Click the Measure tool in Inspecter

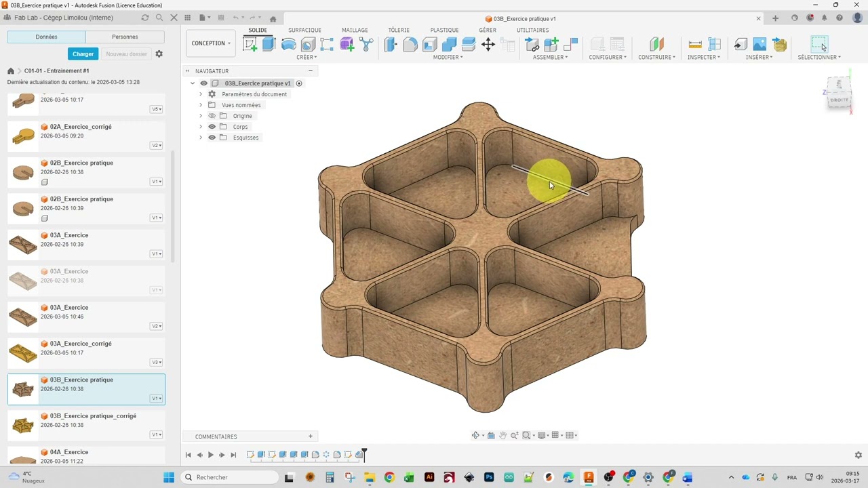click(695, 45)
